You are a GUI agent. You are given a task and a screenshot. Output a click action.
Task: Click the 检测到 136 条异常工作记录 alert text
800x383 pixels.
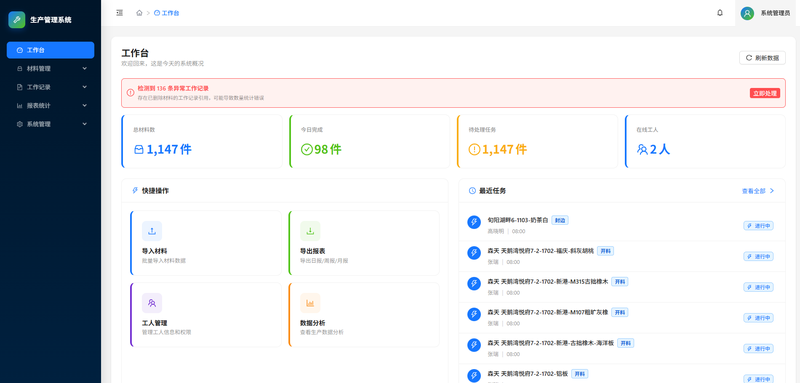(x=173, y=88)
